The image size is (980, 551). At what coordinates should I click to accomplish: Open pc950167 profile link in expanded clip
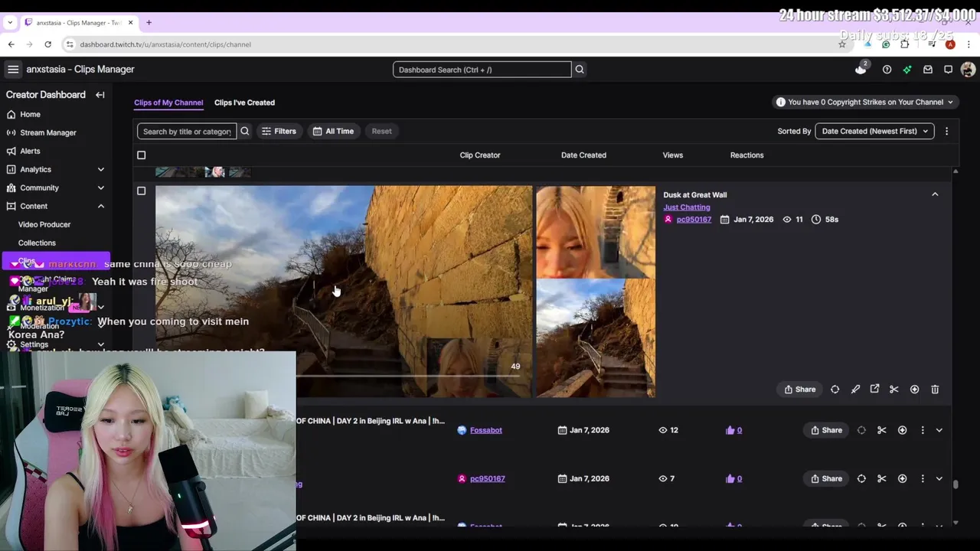pos(694,220)
